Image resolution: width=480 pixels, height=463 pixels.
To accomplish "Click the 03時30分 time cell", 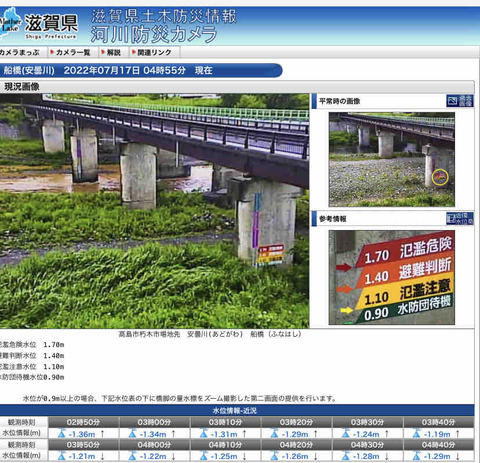I will (x=367, y=422).
